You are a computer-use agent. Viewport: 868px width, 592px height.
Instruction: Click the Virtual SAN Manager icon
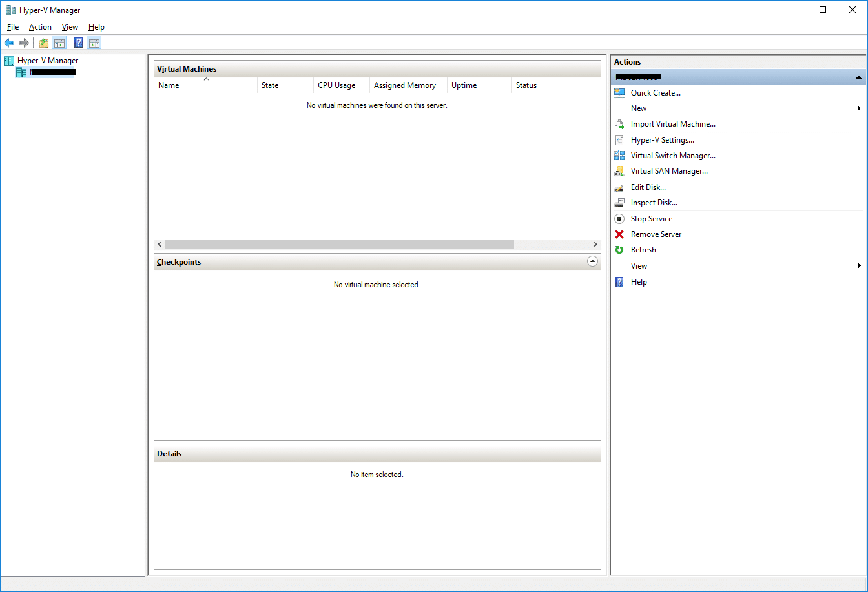pos(619,171)
